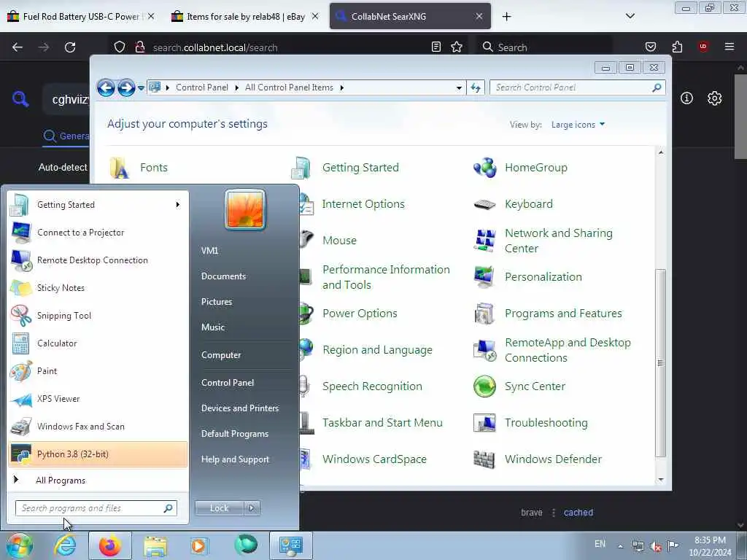Image resolution: width=747 pixels, height=560 pixels.
Task: Click the Windows Start orb
Action: pyautogui.click(x=19, y=545)
